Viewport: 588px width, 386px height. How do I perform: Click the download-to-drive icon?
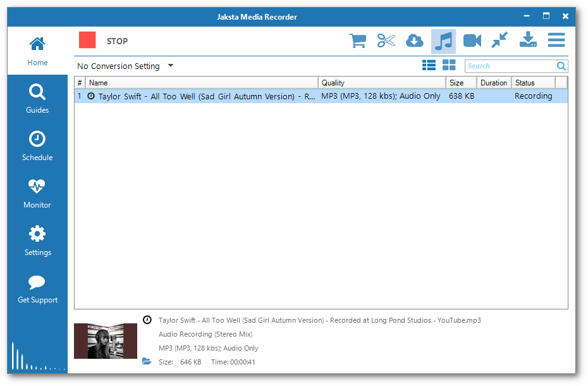pyautogui.click(x=528, y=39)
